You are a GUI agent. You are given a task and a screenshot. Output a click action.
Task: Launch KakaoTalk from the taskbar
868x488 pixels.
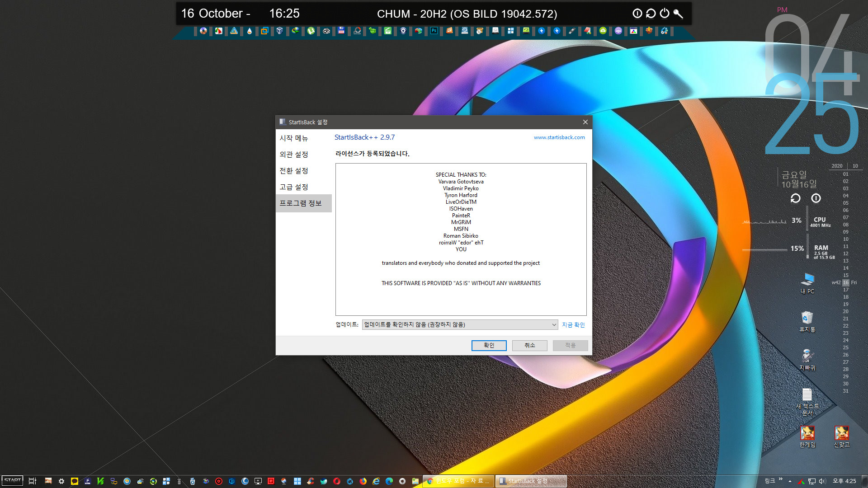point(75,481)
